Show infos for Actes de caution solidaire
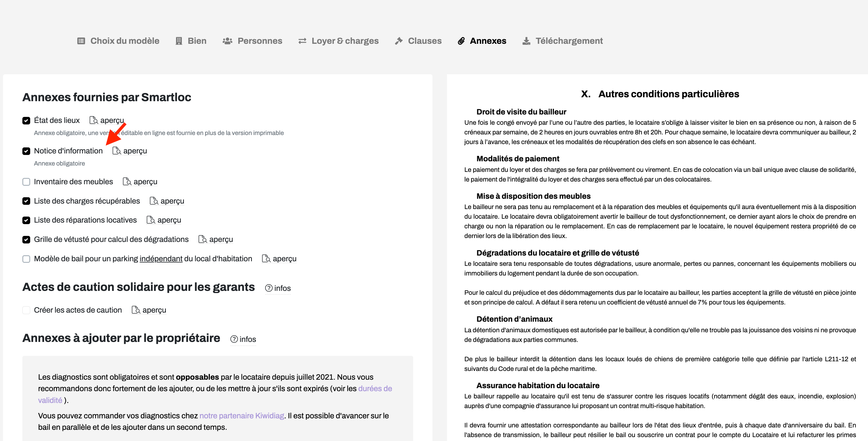868x441 pixels. pyautogui.click(x=278, y=288)
